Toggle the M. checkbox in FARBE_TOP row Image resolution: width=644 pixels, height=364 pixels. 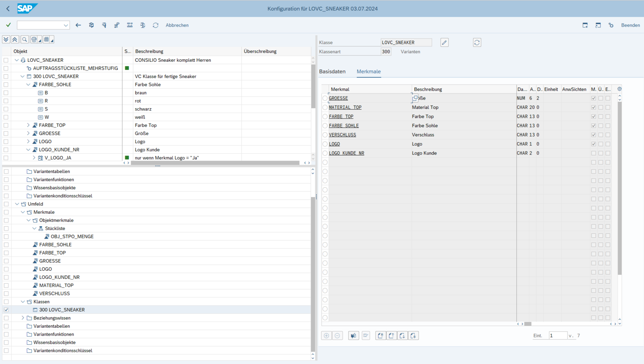593,116
